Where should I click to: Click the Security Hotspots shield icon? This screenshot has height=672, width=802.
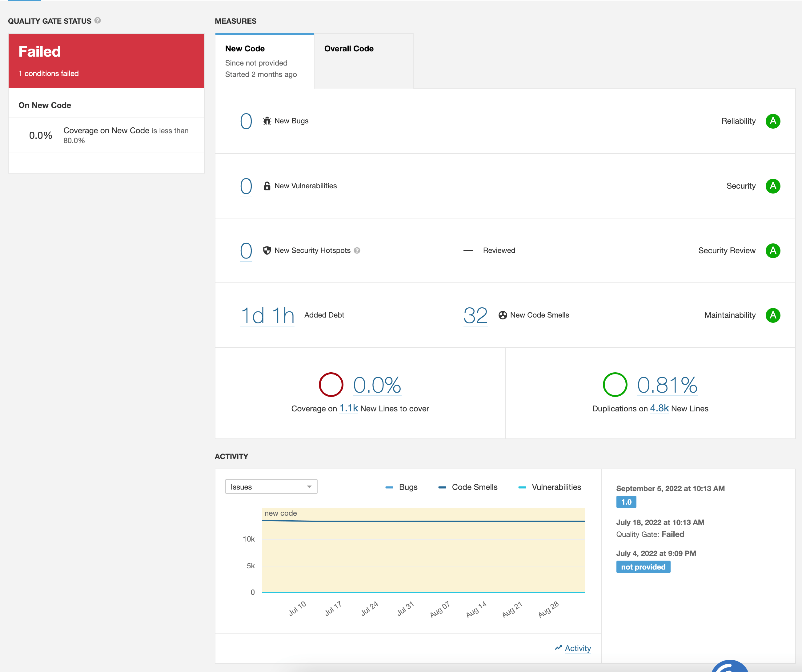click(x=267, y=250)
